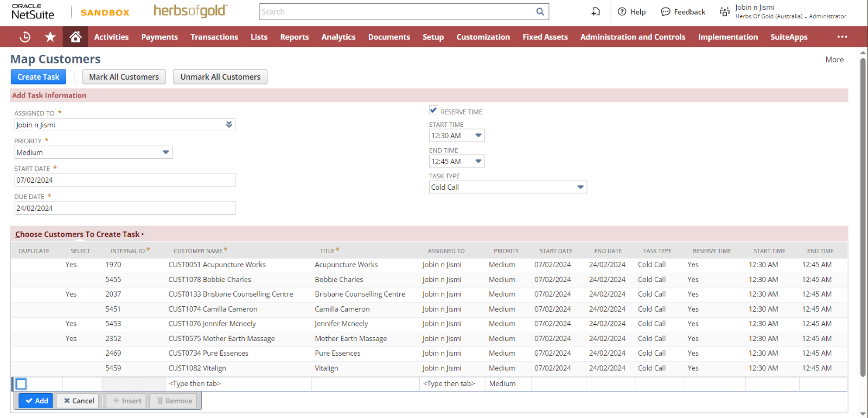Open the Shortcuts star icon
Image resolution: width=868 pixels, height=418 pixels.
pyautogui.click(x=50, y=37)
